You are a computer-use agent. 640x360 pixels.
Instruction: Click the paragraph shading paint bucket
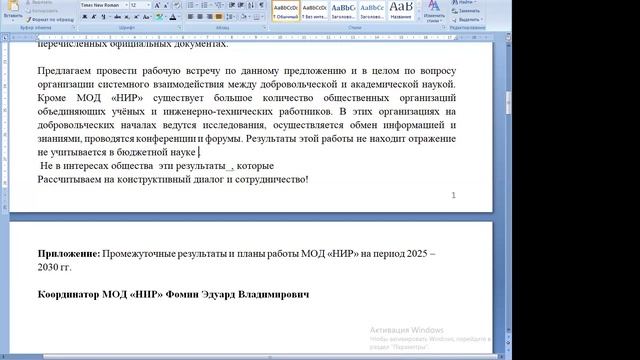pyautogui.click(x=244, y=17)
